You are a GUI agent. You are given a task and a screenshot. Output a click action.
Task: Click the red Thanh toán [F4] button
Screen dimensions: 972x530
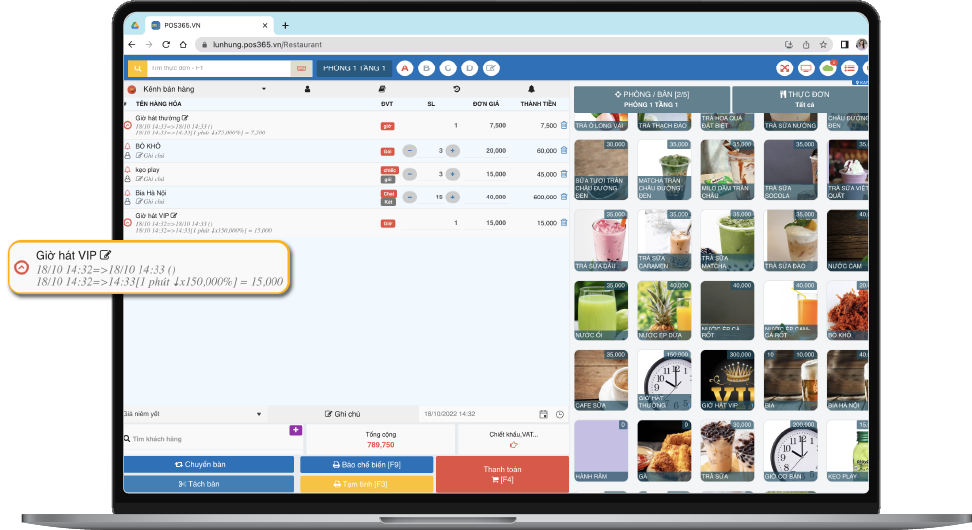503,474
